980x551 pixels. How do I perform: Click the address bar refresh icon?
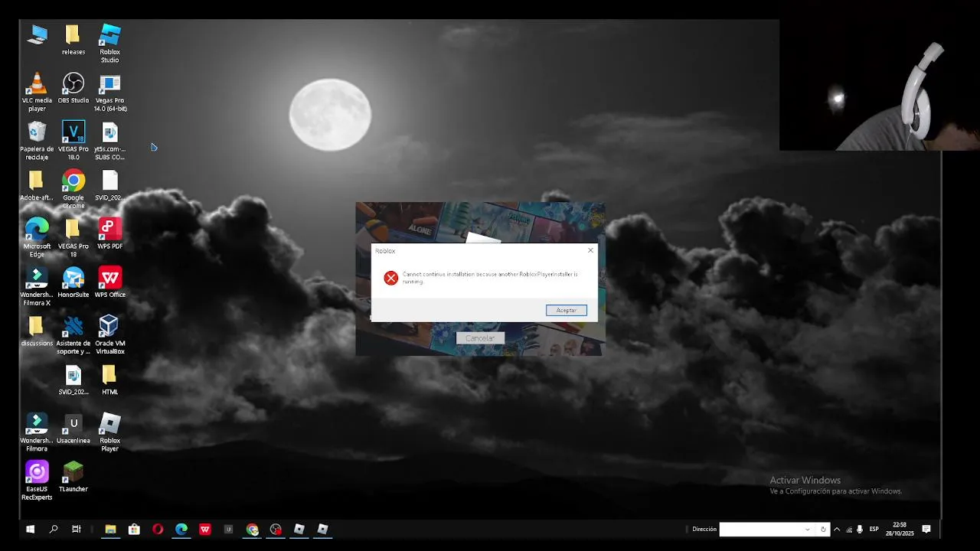tap(823, 529)
